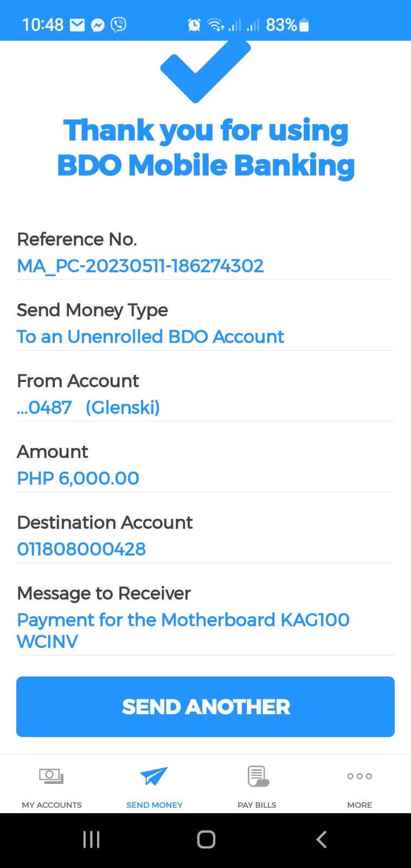This screenshot has width=411, height=868.
Task: Tap the email notification icon in status bar
Action: click(x=78, y=25)
